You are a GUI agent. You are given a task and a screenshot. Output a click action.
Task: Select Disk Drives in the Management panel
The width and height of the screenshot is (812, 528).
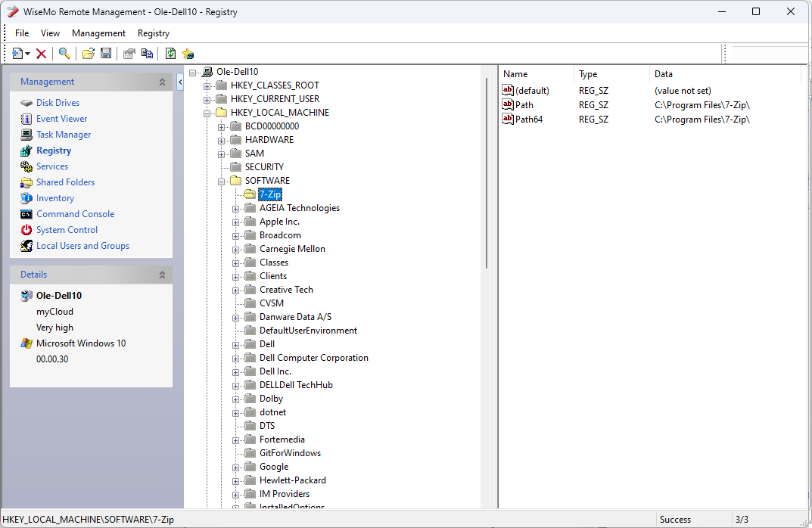(x=58, y=102)
